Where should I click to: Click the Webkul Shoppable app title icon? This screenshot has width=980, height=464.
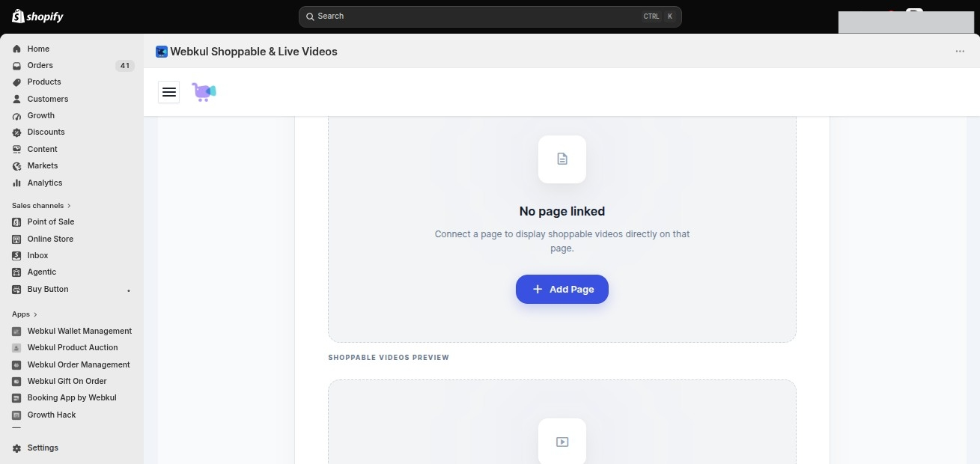(162, 52)
